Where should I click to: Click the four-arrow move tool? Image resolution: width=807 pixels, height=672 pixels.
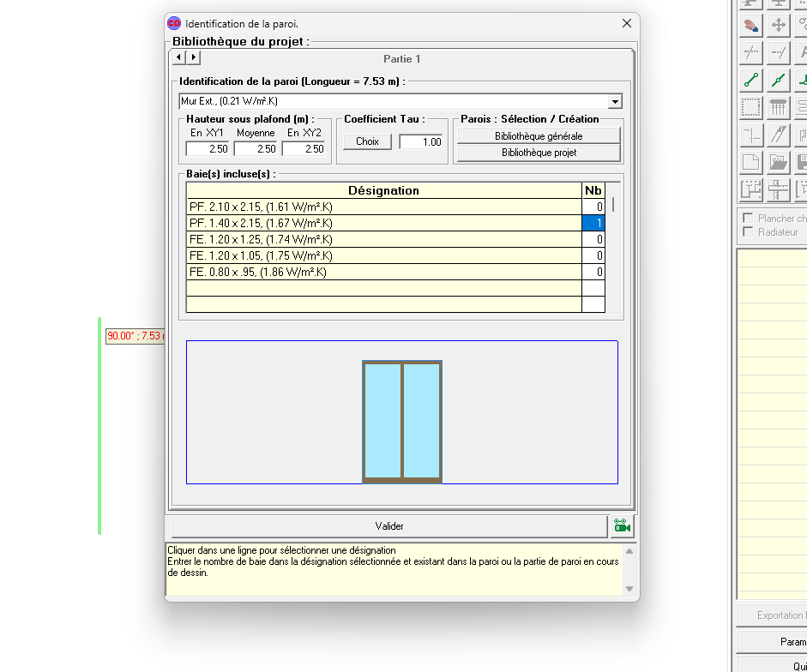(779, 25)
